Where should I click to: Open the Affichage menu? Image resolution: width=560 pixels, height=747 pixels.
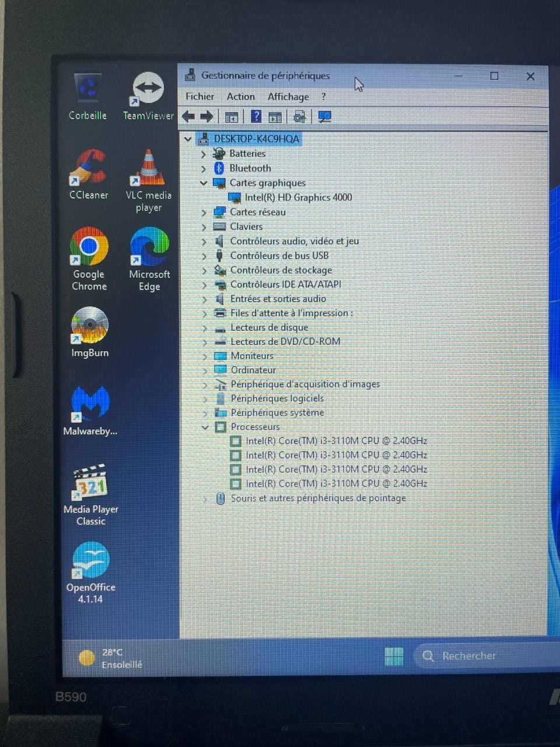[x=288, y=97]
